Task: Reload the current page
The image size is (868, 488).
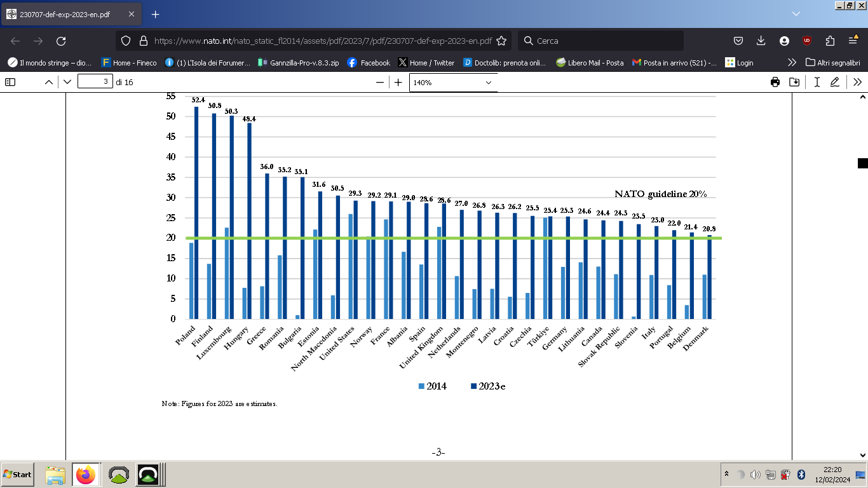Action: (61, 41)
